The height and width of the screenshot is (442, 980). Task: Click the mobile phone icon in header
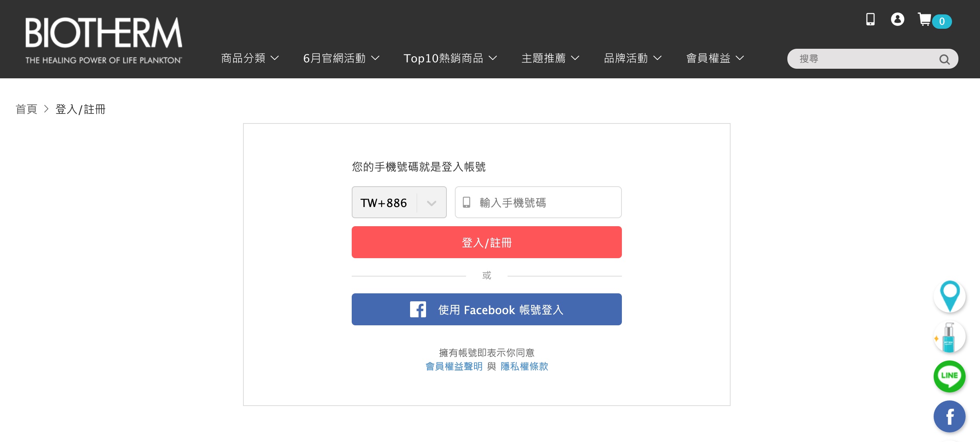(870, 19)
